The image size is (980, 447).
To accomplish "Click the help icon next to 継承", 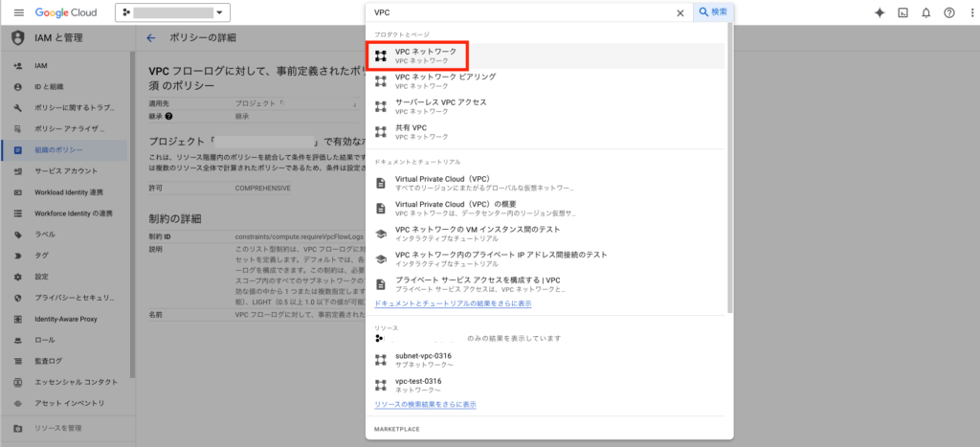I will 169,116.
